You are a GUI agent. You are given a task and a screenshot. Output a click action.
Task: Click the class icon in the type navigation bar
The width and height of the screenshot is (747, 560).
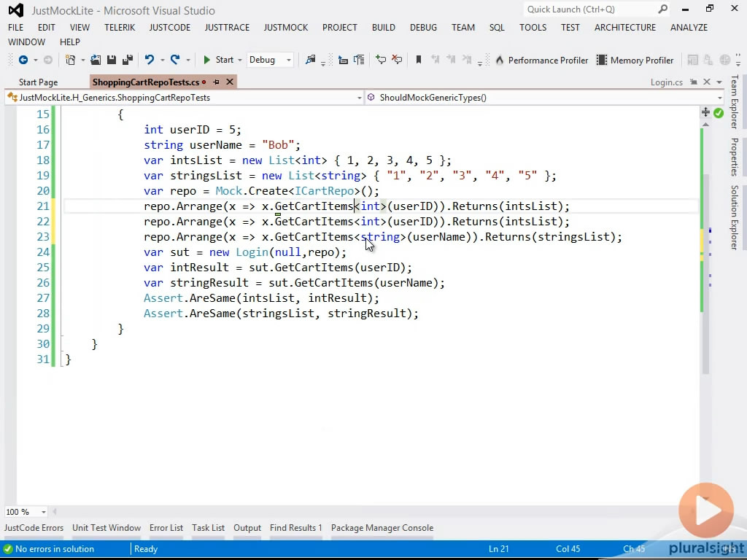tap(12, 98)
